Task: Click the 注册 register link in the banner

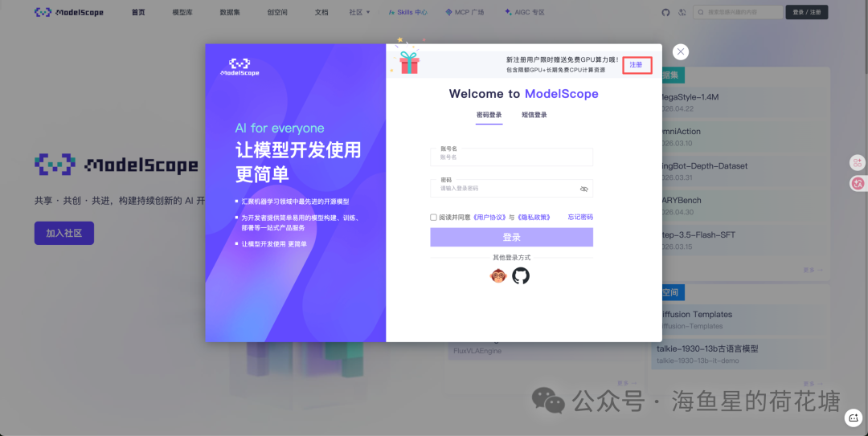Action: pyautogui.click(x=636, y=65)
